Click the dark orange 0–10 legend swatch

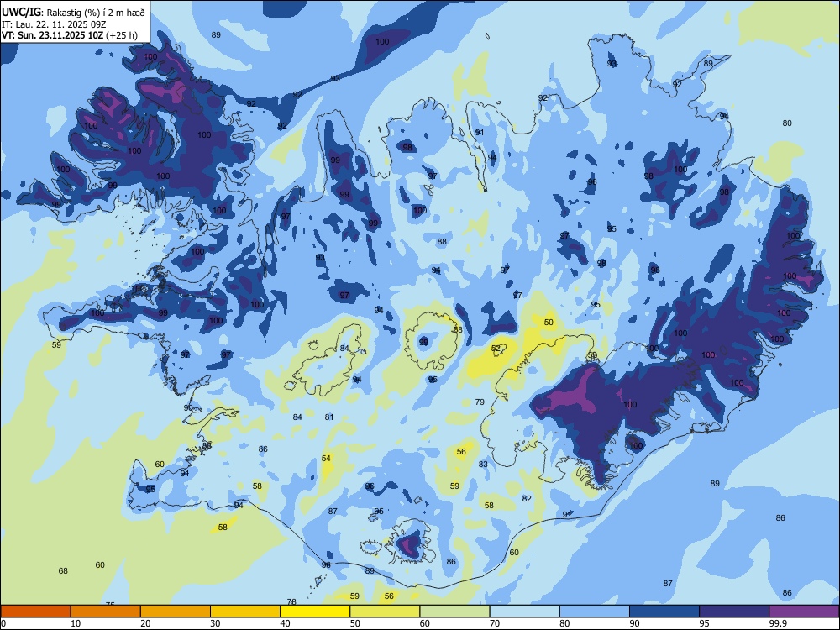(x=35, y=612)
